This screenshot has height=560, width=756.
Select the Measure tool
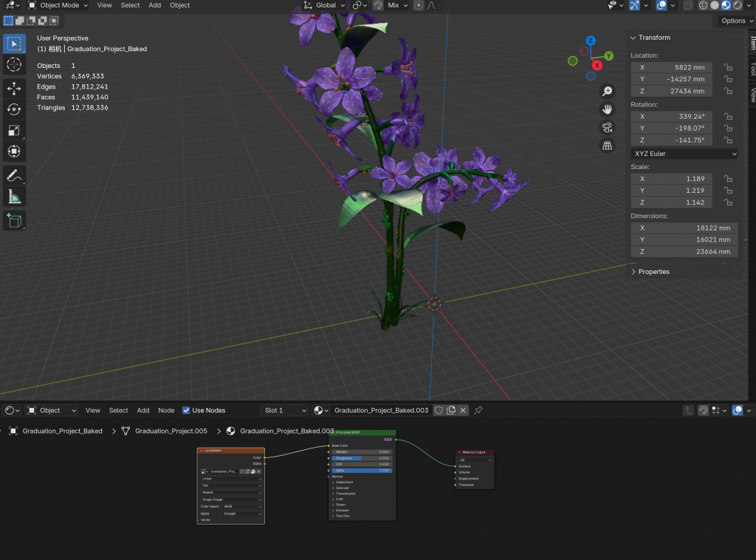(x=14, y=197)
